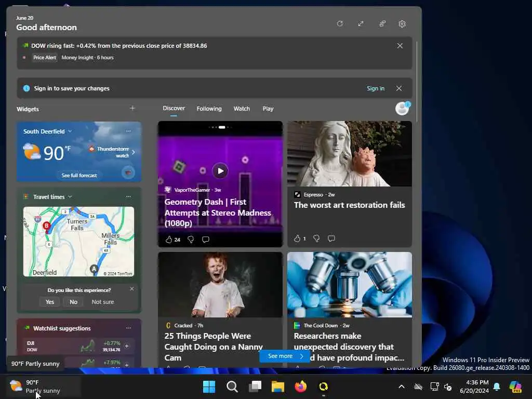Open the Watch tab
The height and width of the screenshot is (399, 532).
pos(242,109)
